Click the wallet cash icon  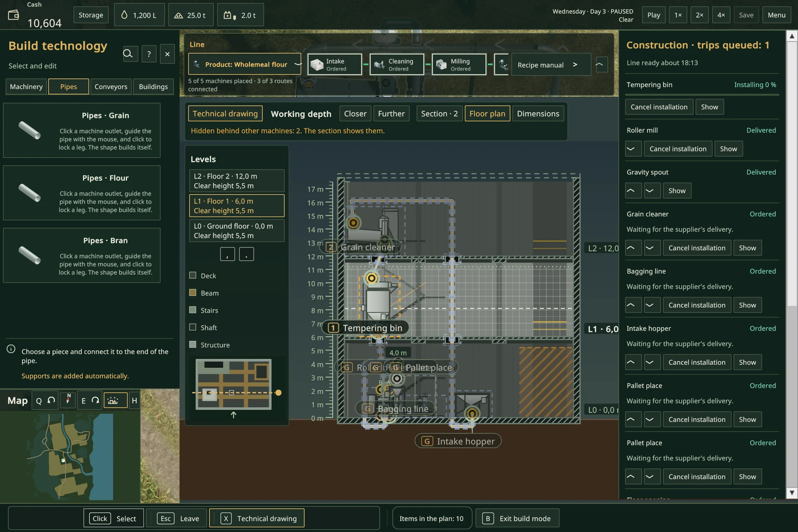pos(14,15)
